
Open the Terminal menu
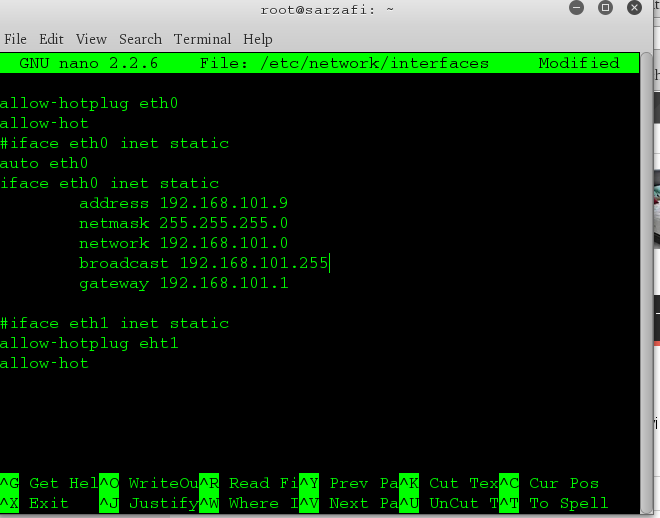pyautogui.click(x=202, y=39)
